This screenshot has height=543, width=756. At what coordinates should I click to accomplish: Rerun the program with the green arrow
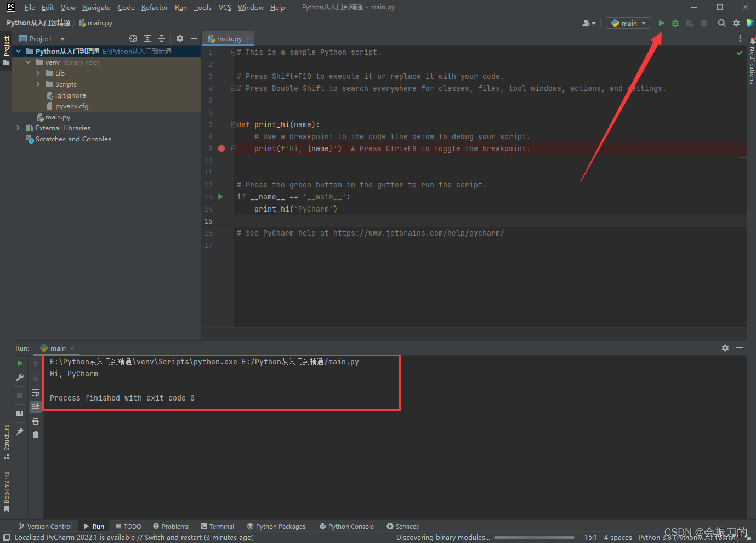coord(19,363)
